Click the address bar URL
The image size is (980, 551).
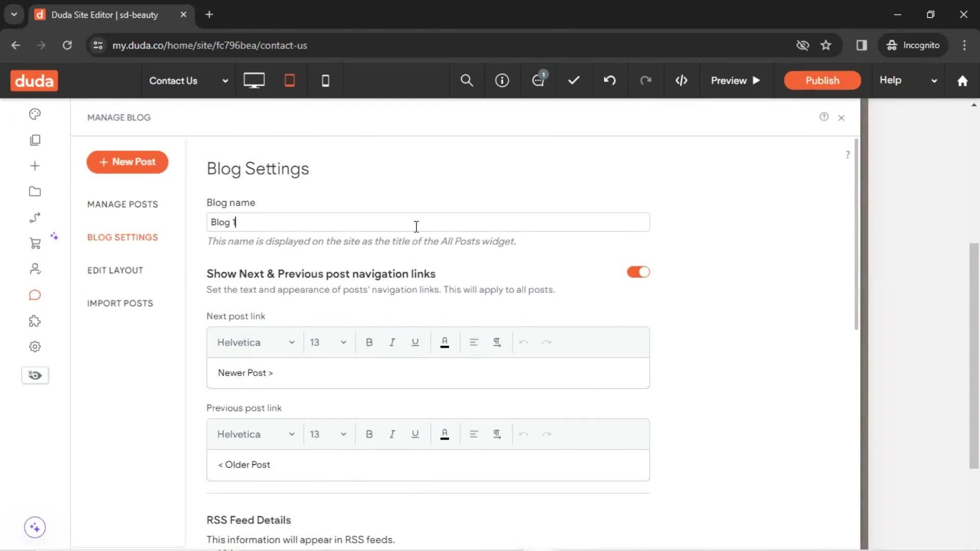[x=210, y=45]
